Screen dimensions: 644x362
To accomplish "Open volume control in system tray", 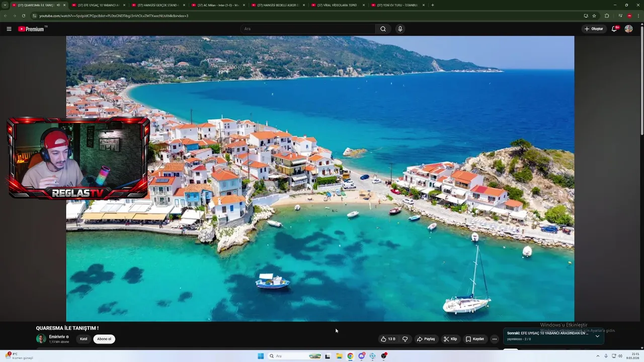I will click(620, 356).
